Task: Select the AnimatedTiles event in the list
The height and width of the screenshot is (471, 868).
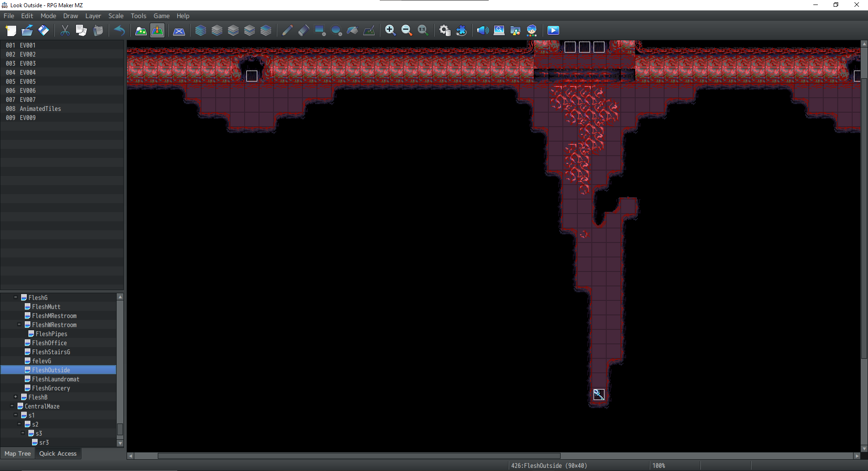Action: click(62, 109)
